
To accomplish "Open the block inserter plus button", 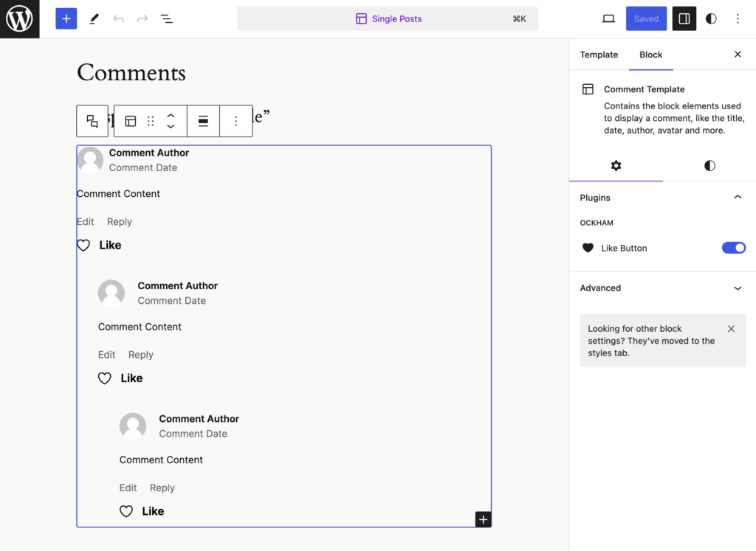I will pos(66,19).
